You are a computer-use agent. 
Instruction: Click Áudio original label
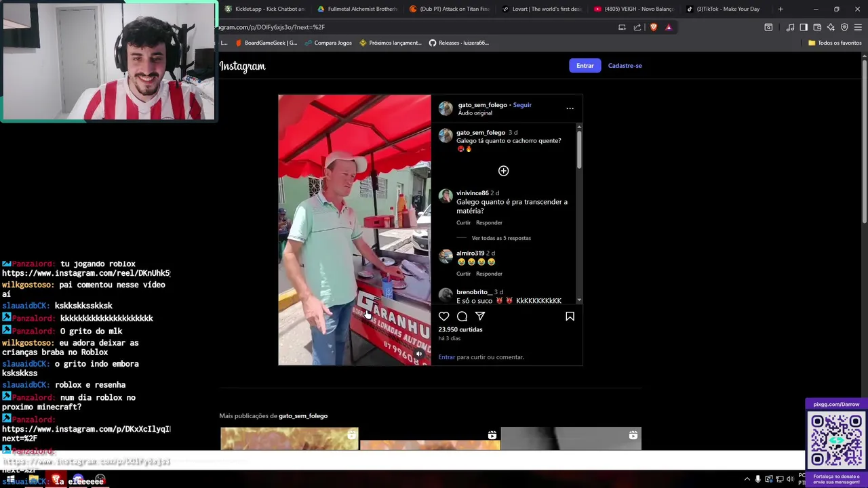pos(475,113)
